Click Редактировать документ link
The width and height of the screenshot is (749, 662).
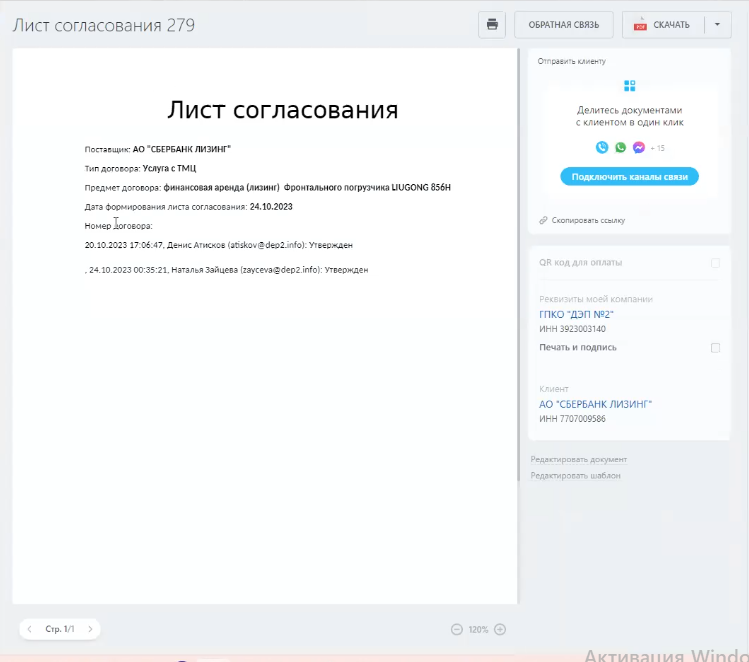[x=578, y=459]
